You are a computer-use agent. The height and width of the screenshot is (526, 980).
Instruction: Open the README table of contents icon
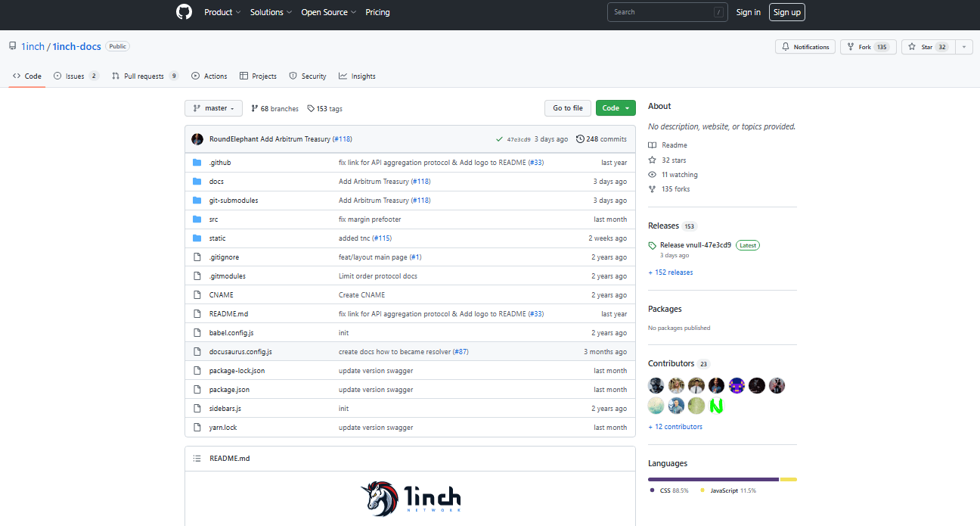[197, 459]
